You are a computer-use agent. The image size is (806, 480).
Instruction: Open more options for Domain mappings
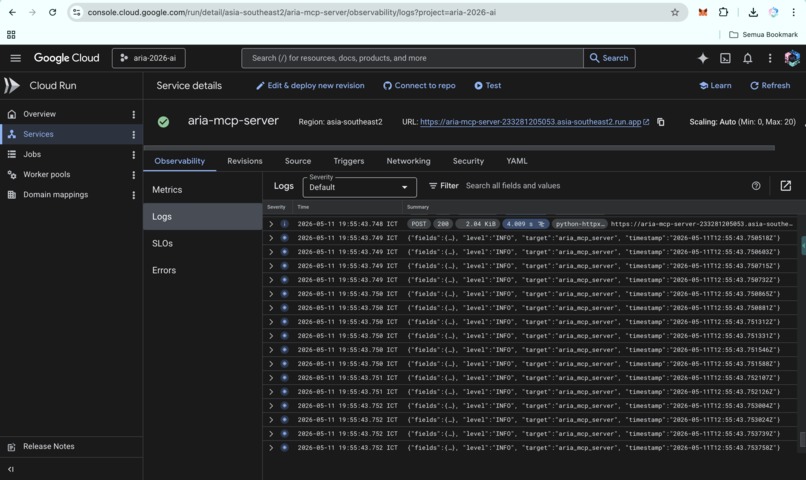pos(133,195)
